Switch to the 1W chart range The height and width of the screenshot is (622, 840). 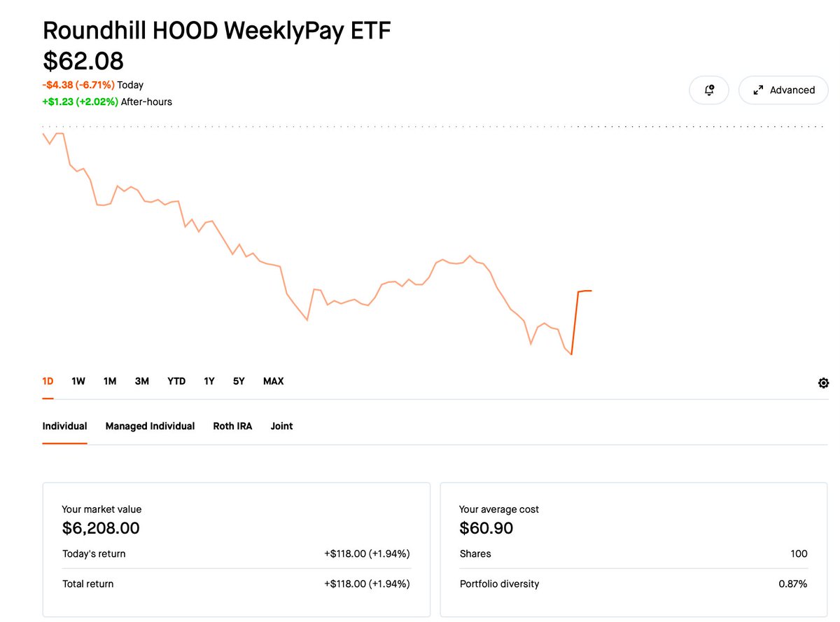(78, 381)
